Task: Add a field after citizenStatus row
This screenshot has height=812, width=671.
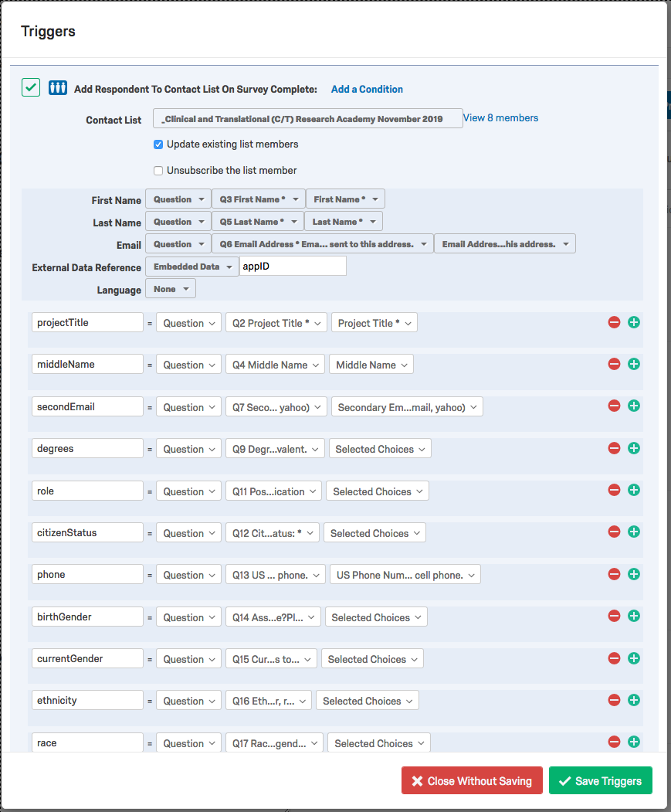Action: (634, 532)
